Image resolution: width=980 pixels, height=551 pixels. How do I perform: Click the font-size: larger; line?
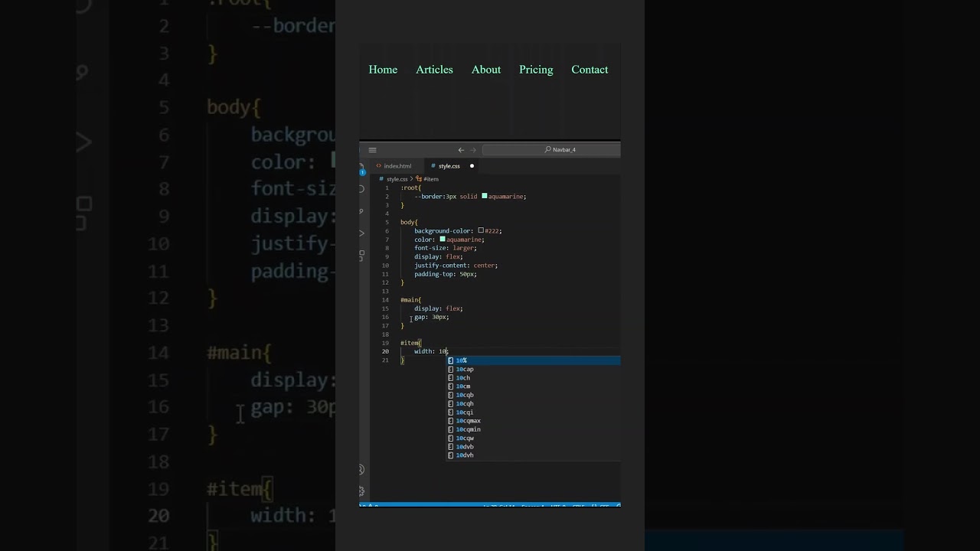coord(446,248)
